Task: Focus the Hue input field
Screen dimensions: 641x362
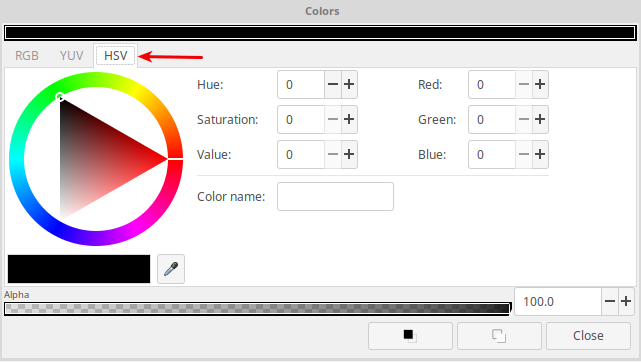Action: pos(301,85)
